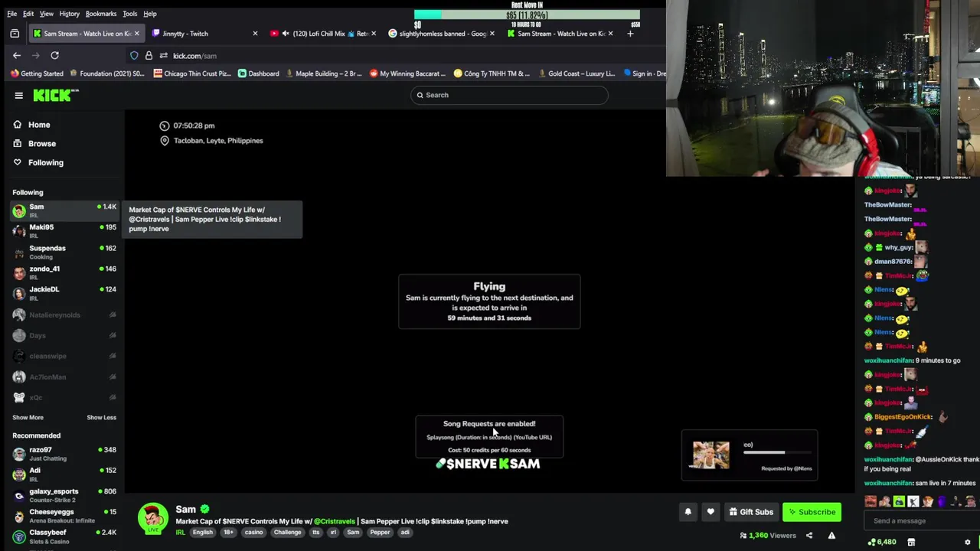Go back with the browser back arrow

(x=17, y=55)
